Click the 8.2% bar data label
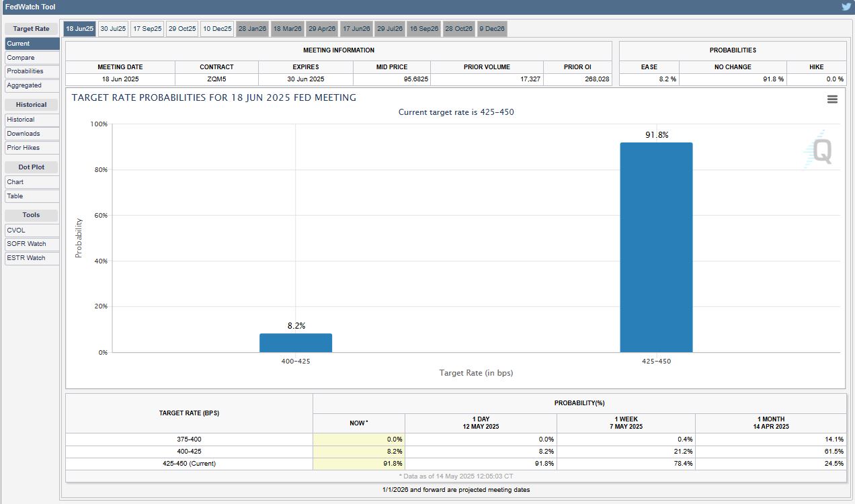Image resolution: width=855 pixels, height=504 pixels. [296, 326]
